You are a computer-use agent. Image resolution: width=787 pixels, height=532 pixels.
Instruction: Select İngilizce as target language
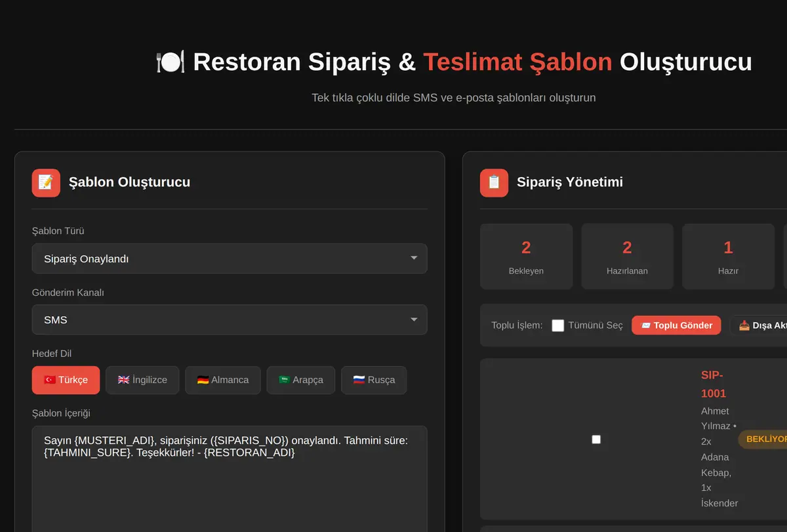[142, 380]
